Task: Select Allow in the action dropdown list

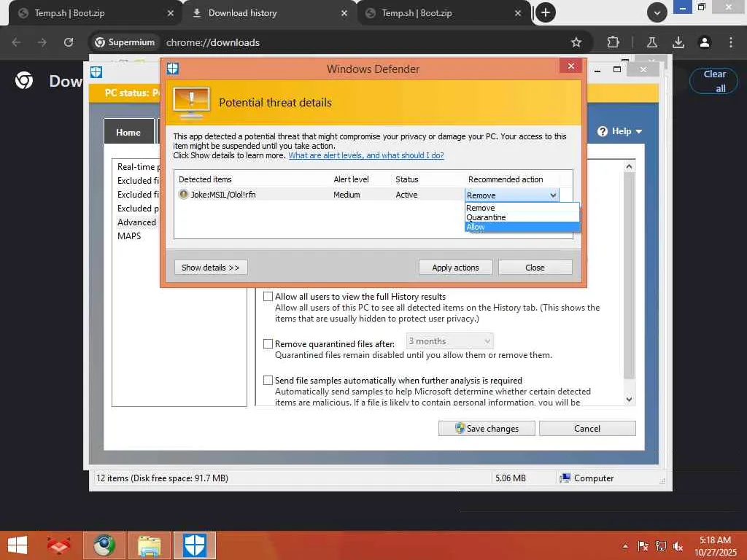Action: click(x=522, y=227)
